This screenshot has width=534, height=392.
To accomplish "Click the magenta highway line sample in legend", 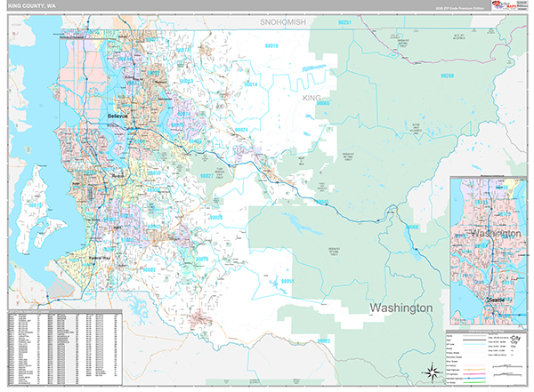I will [x=474, y=374].
